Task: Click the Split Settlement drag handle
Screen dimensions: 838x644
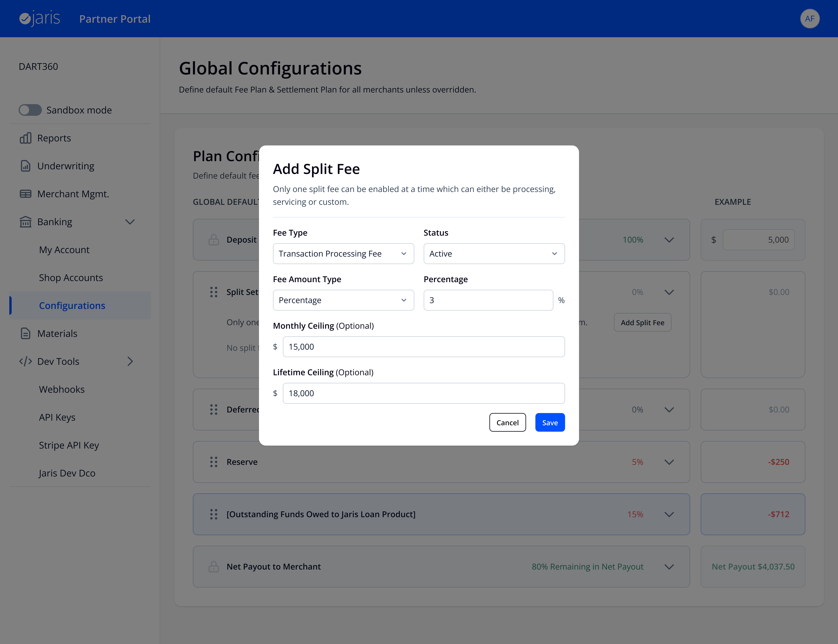Action: pos(214,292)
